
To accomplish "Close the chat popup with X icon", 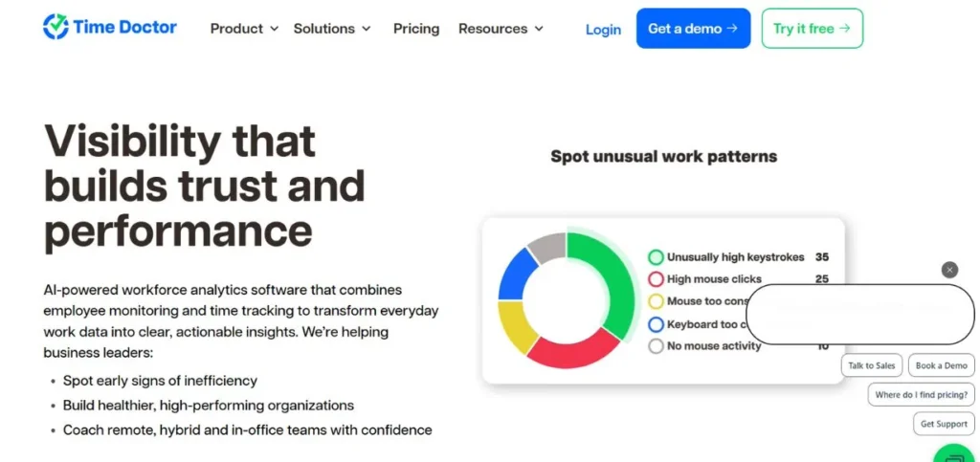I will (949, 270).
